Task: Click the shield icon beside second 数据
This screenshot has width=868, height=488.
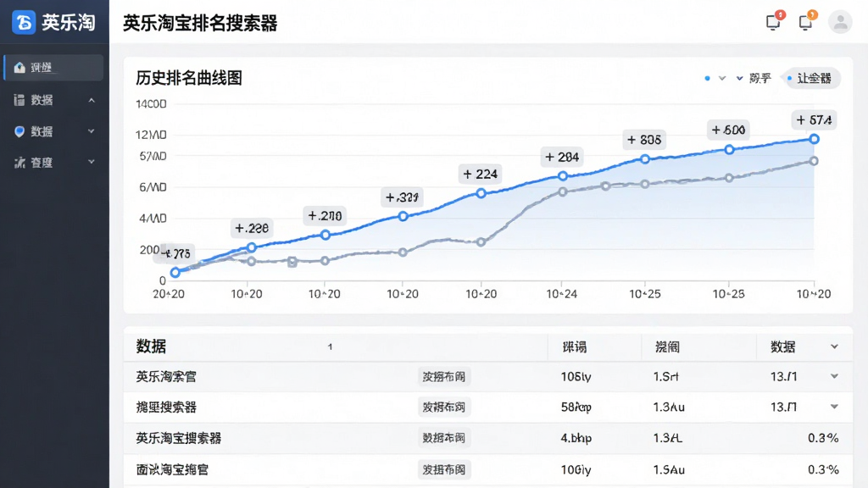Action: point(19,131)
